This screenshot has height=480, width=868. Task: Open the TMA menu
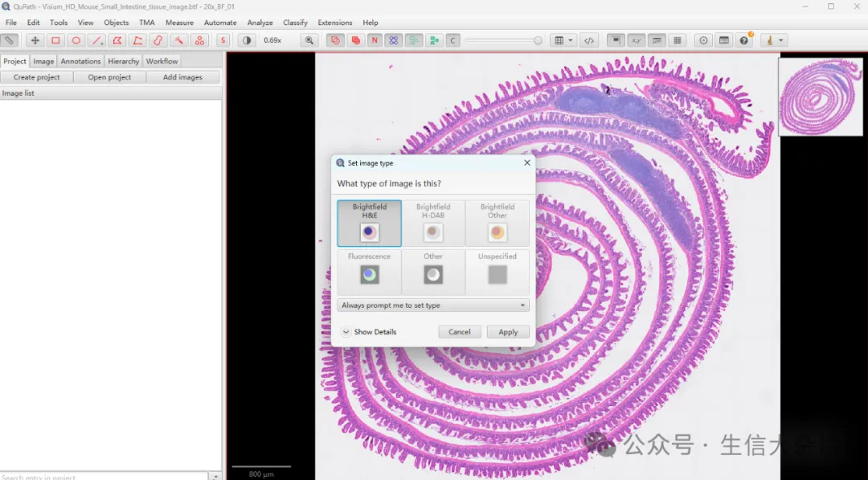(x=147, y=23)
